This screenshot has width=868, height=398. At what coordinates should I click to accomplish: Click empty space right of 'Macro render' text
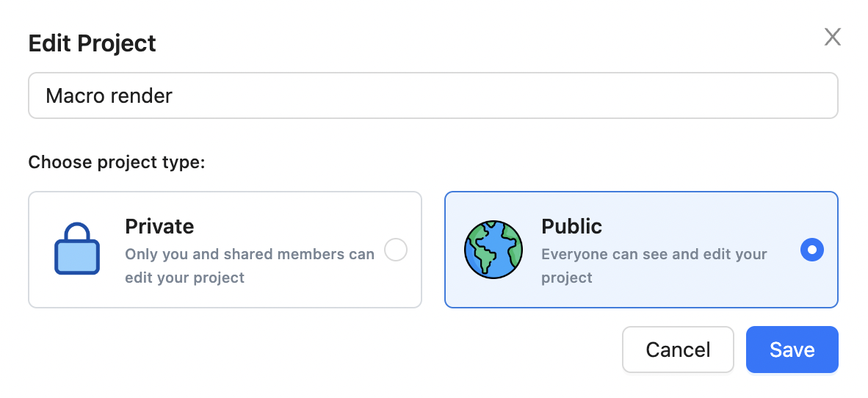pyautogui.click(x=514, y=95)
